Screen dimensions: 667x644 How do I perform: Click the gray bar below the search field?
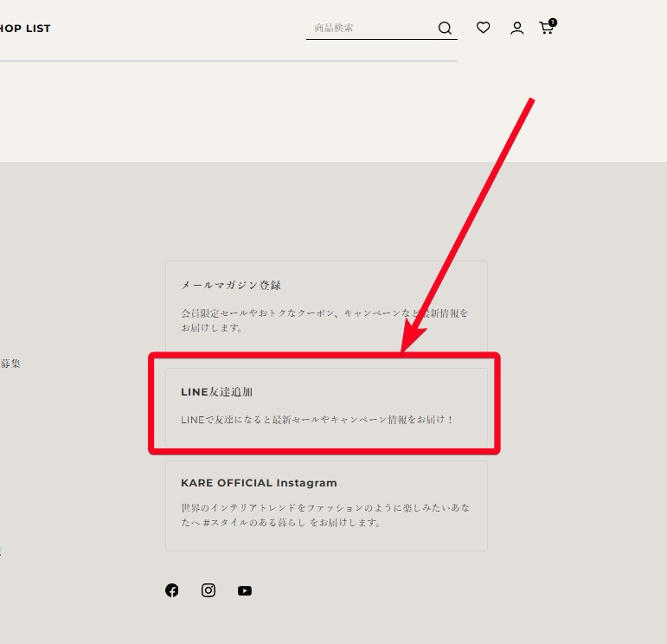(x=228, y=61)
